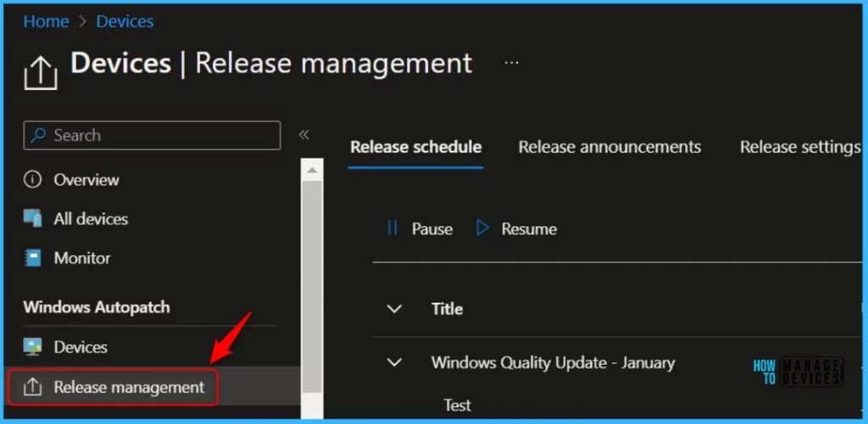Viewport: 868px width, 424px height.
Task: Select the Test row
Action: point(458,405)
